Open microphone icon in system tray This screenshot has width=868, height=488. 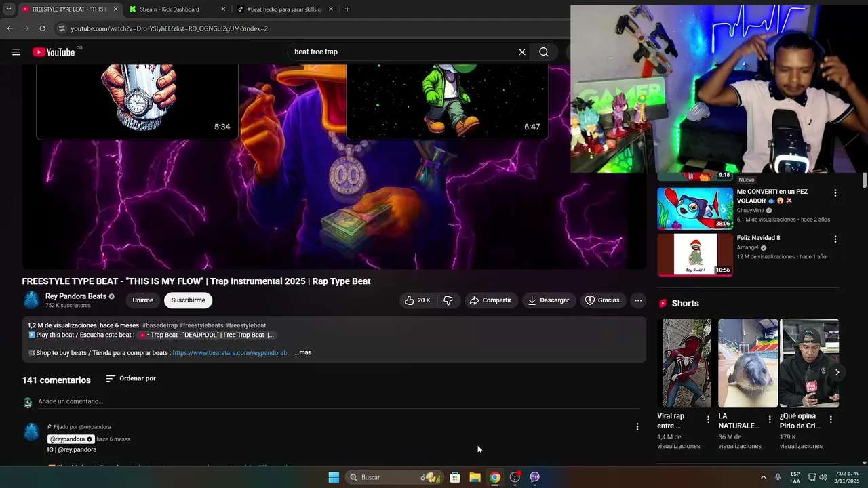778,477
